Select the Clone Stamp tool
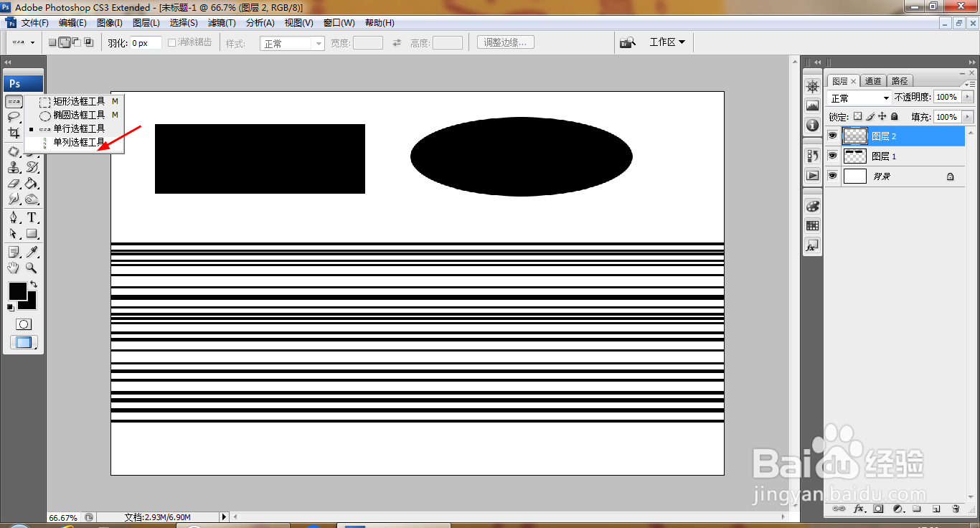 point(14,167)
